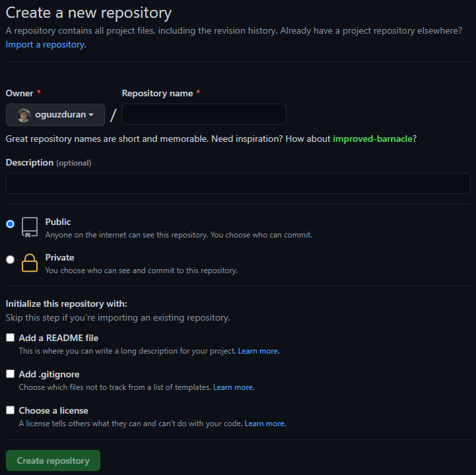The height and width of the screenshot is (475, 476).
Task: Click the Description (optional) label
Action: pos(49,163)
